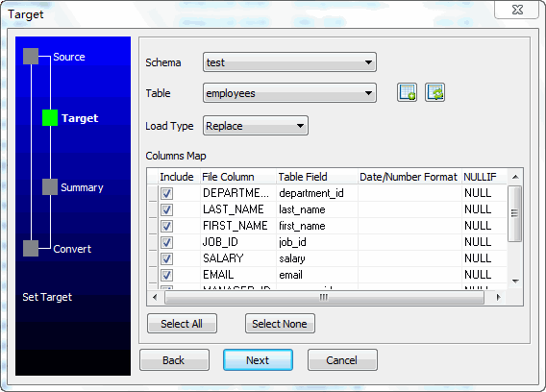Click the EMAIL file column cell
The width and height of the screenshot is (546, 392).
pos(238,275)
